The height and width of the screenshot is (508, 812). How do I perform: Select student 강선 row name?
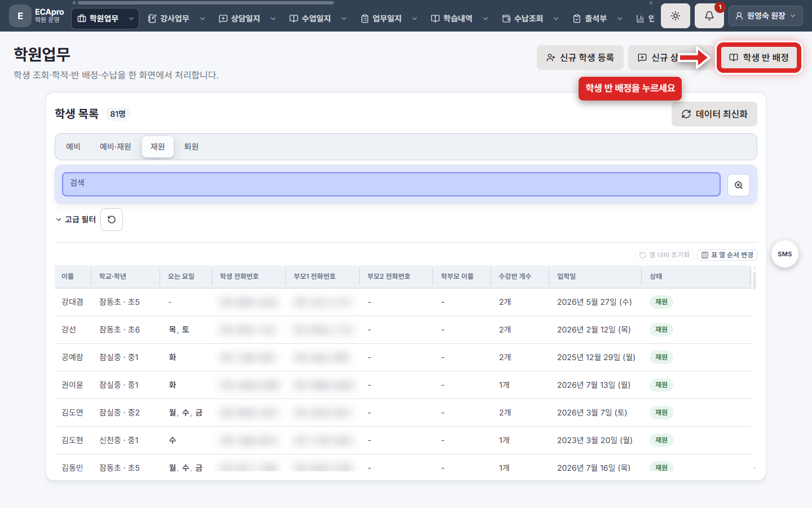click(69, 330)
